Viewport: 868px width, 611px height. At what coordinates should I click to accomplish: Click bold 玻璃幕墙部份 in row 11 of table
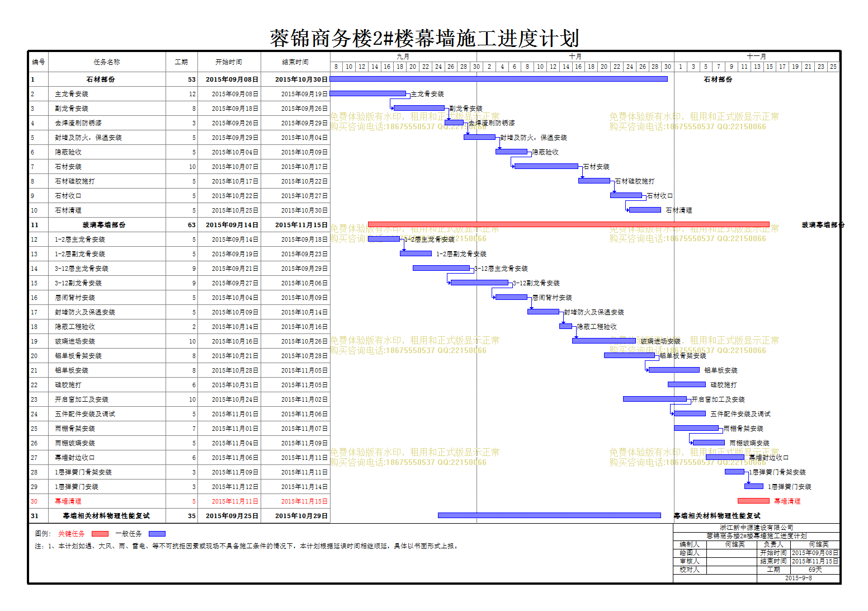(x=104, y=225)
